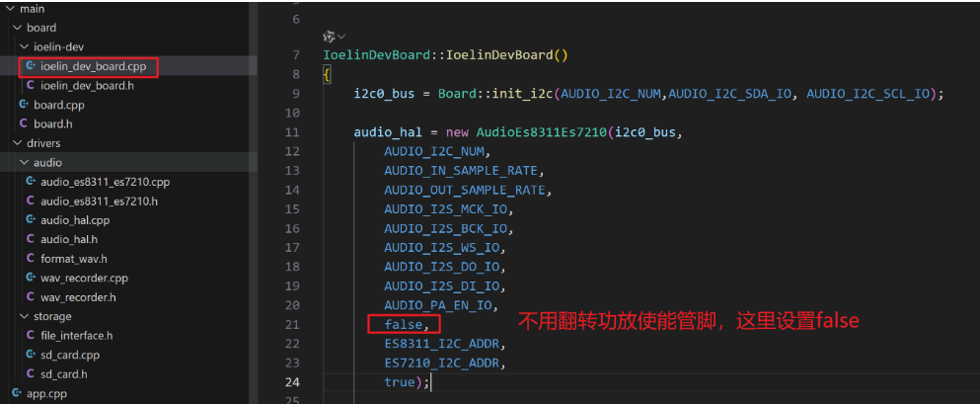Collapse the audio folder chevron

[x=24, y=163]
